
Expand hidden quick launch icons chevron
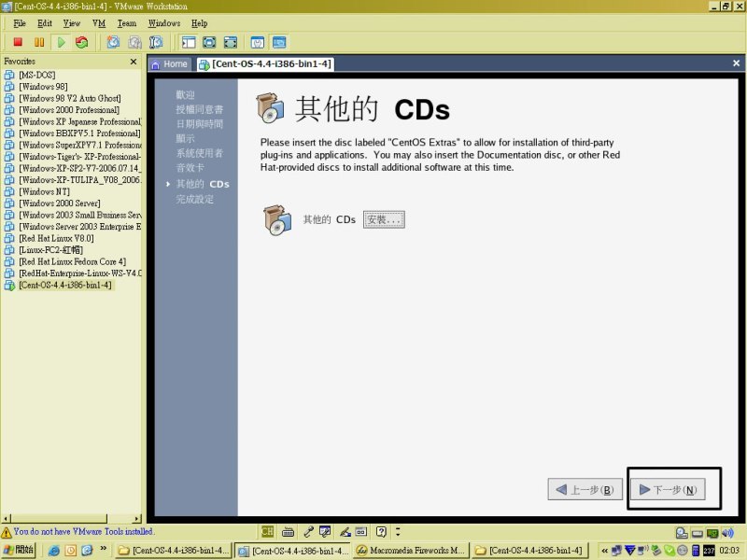tap(104, 549)
